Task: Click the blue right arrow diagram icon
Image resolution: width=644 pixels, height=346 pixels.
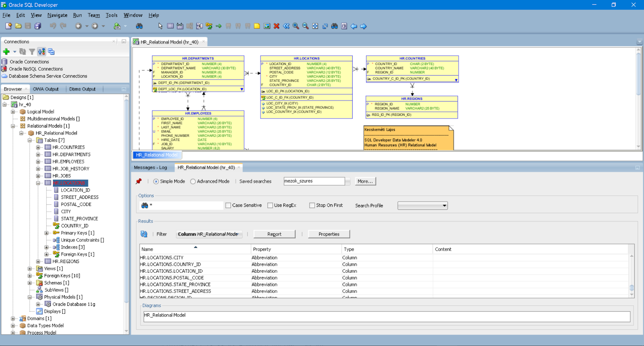Action: tap(363, 26)
